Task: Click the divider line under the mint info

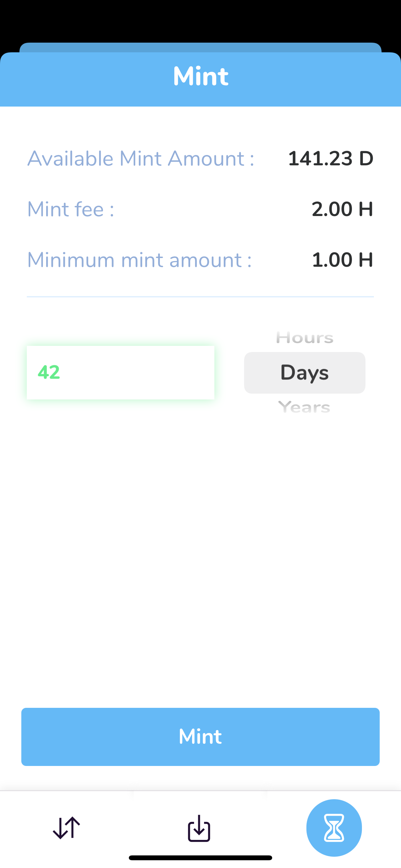Action: [200, 297]
